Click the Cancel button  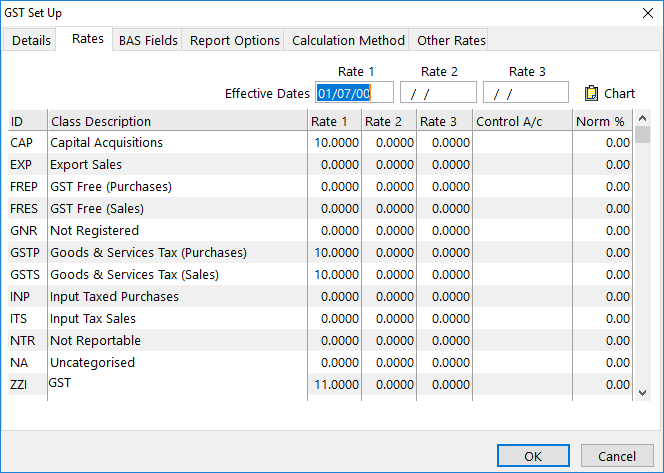tap(616, 456)
